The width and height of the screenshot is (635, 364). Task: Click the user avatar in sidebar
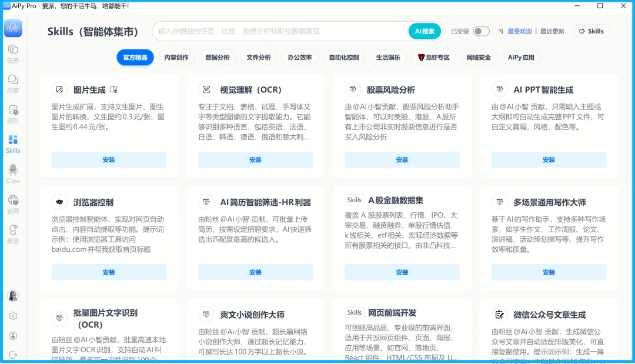point(13,296)
